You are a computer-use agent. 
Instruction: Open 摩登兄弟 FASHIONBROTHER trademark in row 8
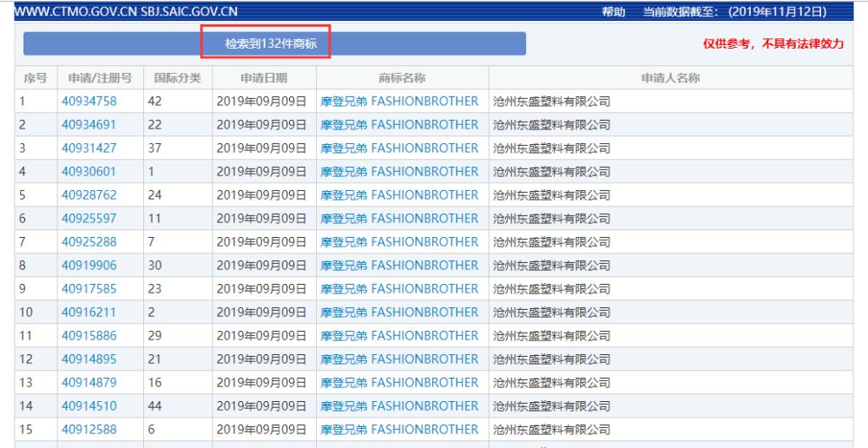399,266
